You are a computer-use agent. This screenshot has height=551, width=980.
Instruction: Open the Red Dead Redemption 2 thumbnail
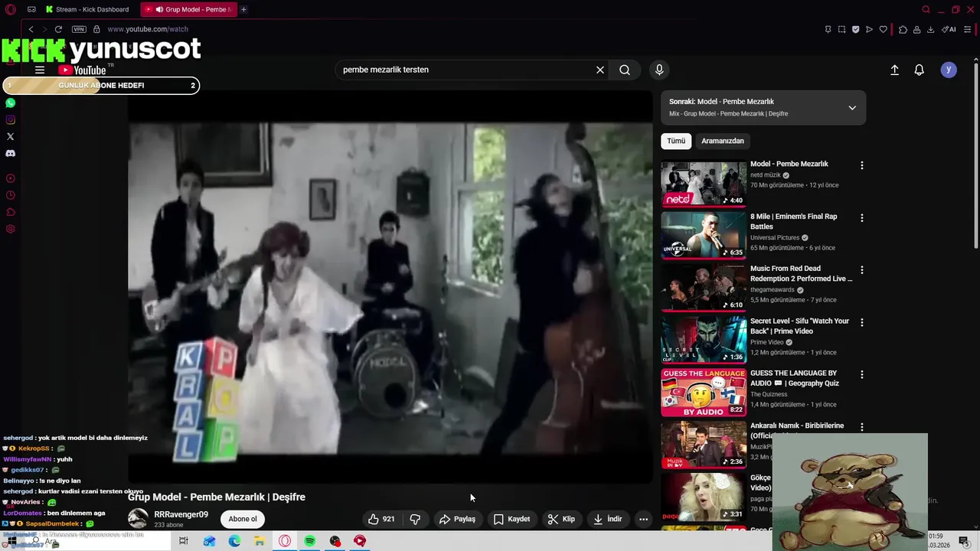pyautogui.click(x=704, y=288)
